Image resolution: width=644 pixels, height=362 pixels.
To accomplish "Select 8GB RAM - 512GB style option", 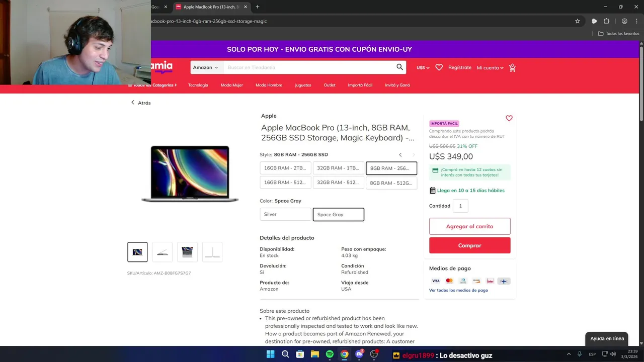I will pyautogui.click(x=391, y=183).
